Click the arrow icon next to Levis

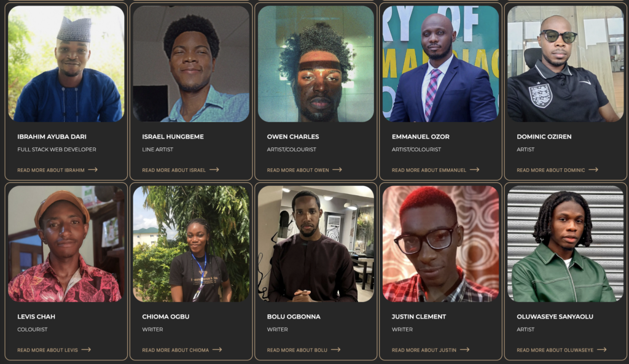click(86, 350)
